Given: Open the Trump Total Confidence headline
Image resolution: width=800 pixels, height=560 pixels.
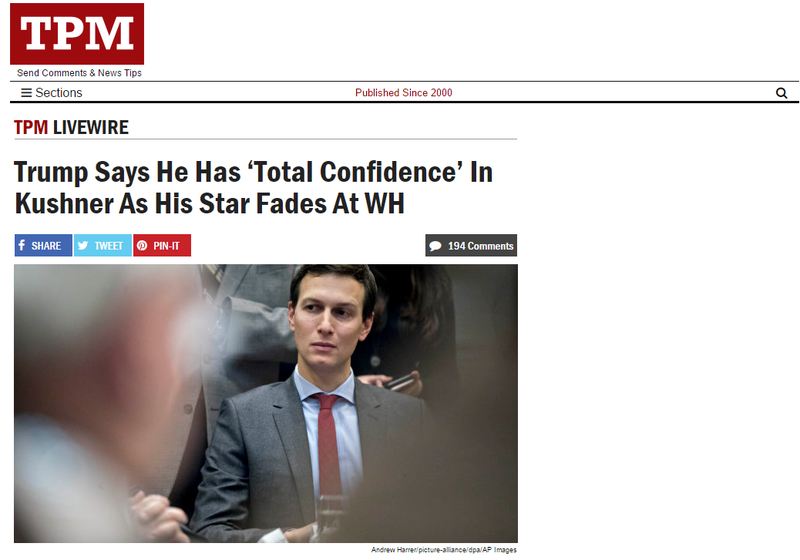Looking at the screenshot, I should [253, 188].
